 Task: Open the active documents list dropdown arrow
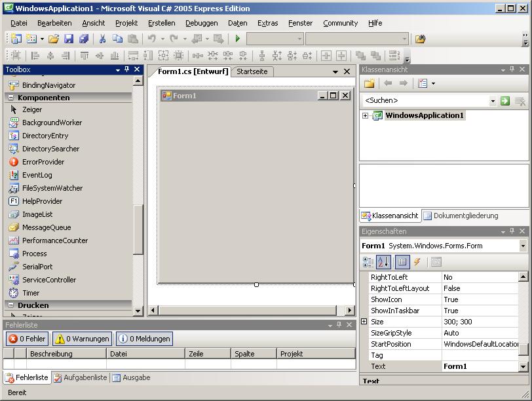pos(335,71)
